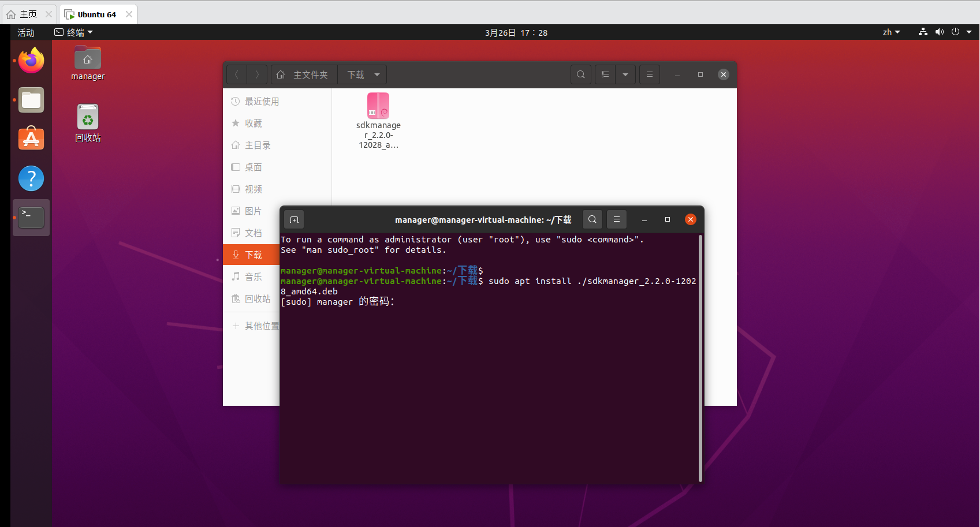Open 桌面 in the sidebar
The height and width of the screenshot is (527, 980).
point(277,167)
